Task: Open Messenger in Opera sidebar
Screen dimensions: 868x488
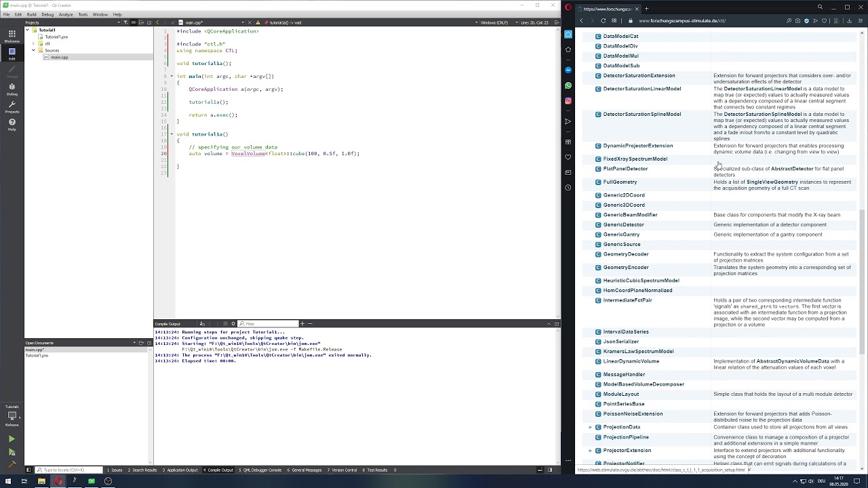Action: (x=568, y=70)
